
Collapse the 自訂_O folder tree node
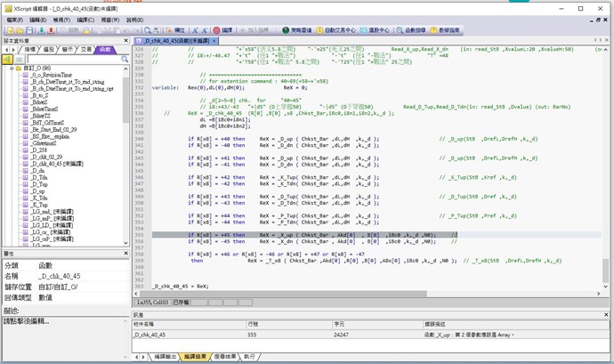(x=12, y=68)
